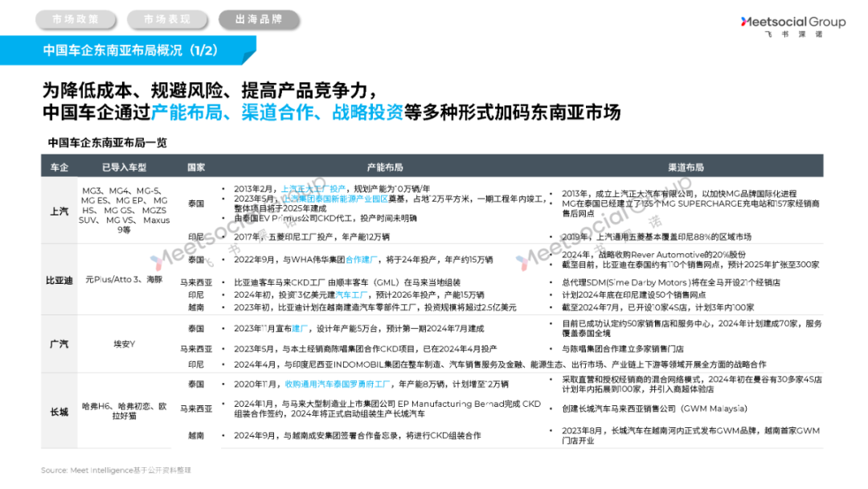Open the 上汽正大工厂投产 link

313,189
